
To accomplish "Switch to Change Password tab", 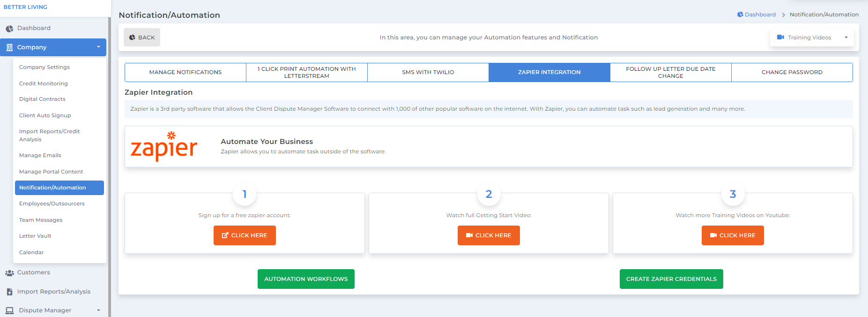I will pos(792,72).
